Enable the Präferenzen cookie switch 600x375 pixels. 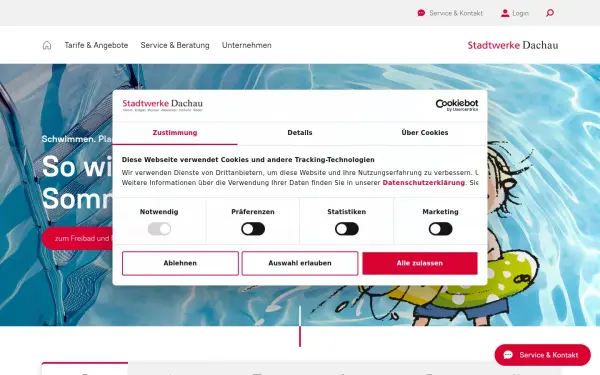point(253,229)
